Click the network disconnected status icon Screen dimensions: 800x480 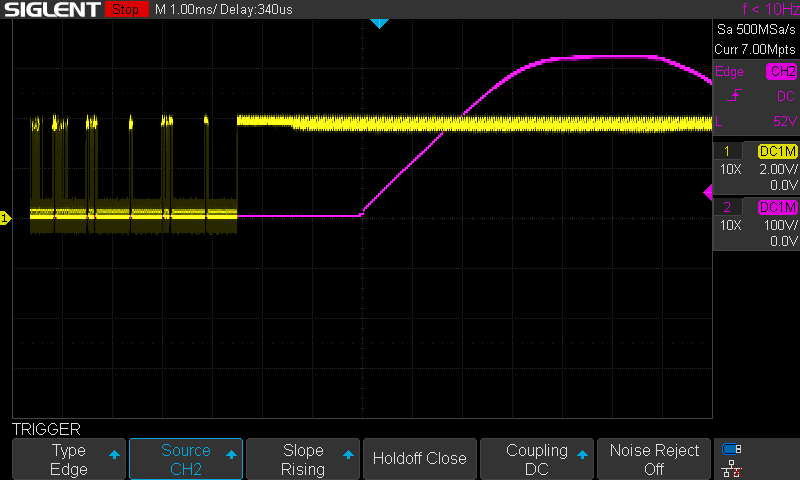click(732, 468)
